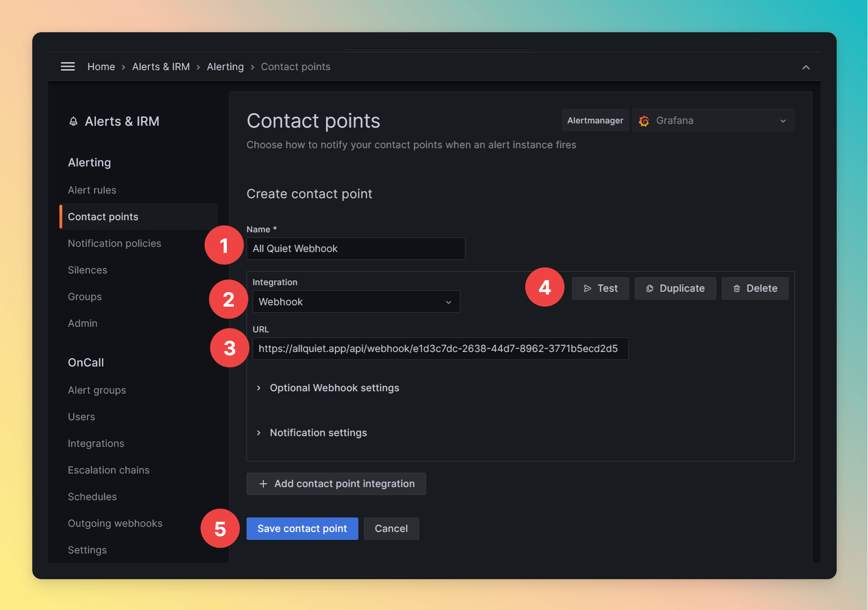Collapse the top bar with chevron-up icon

[806, 67]
